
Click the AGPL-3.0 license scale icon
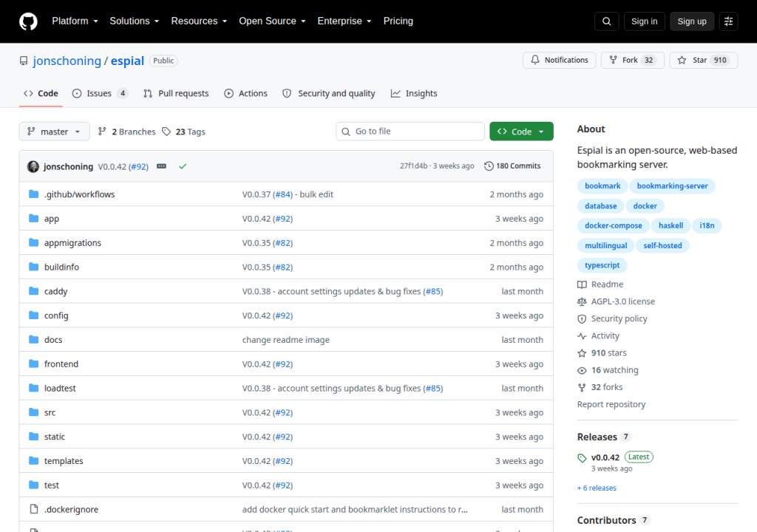[x=583, y=301]
